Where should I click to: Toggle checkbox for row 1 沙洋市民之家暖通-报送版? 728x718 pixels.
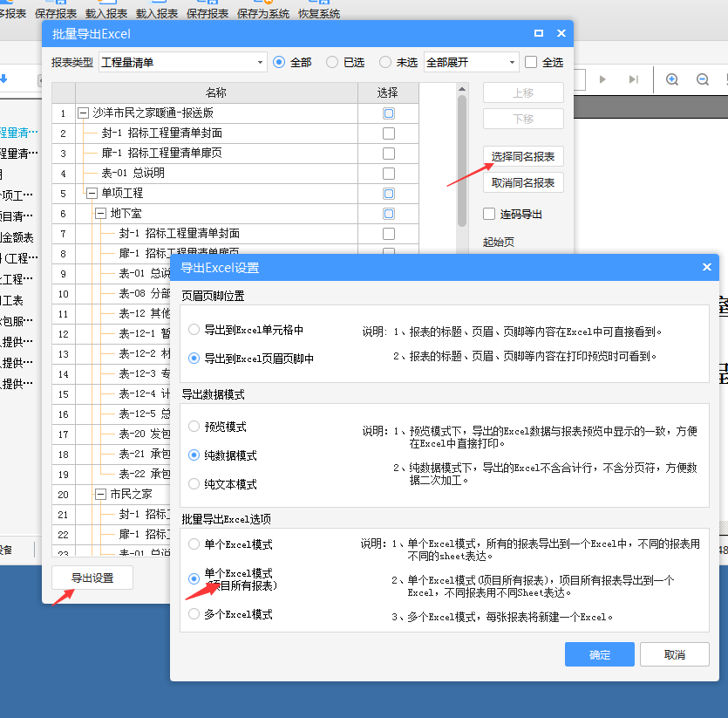click(x=389, y=113)
